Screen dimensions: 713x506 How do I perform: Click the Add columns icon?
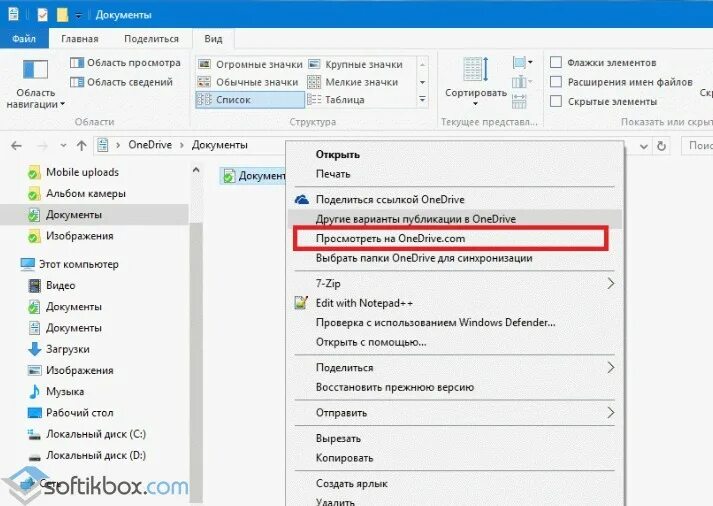(522, 82)
